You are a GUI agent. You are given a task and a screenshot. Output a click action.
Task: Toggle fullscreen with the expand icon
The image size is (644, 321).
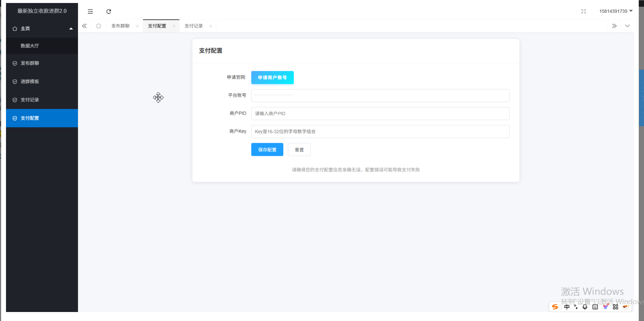pos(584,11)
